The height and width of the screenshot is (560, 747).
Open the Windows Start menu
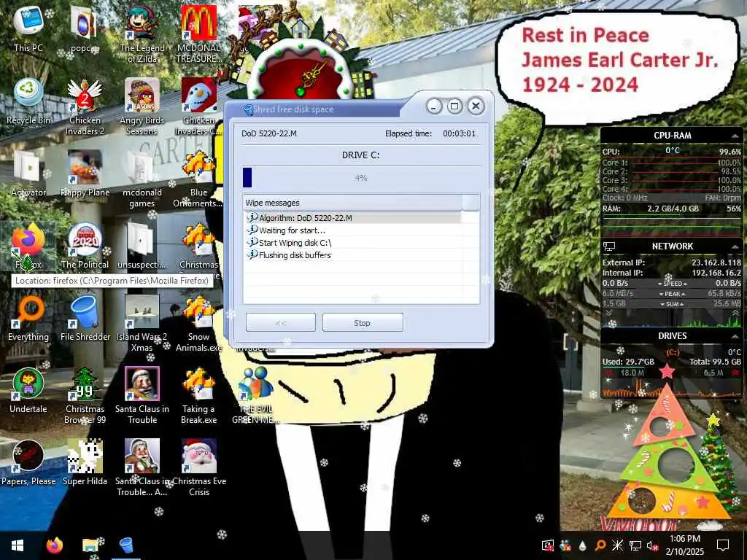[18, 545]
